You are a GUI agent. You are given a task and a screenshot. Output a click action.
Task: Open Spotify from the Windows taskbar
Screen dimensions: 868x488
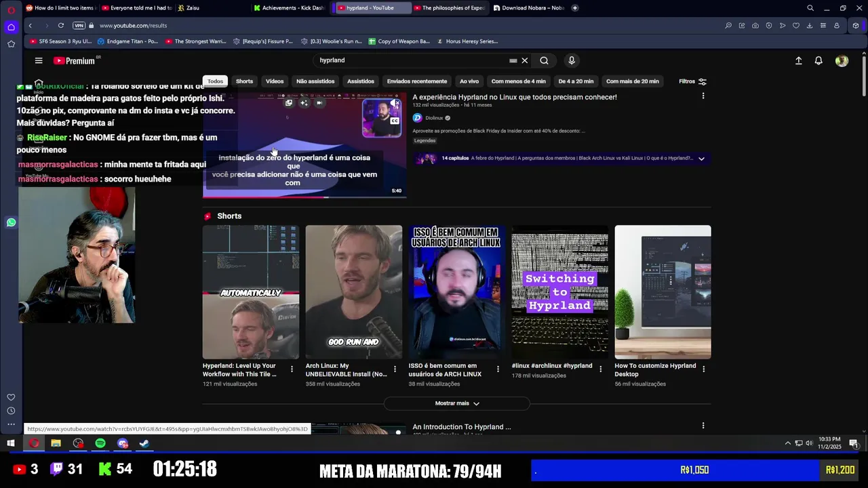(100, 443)
